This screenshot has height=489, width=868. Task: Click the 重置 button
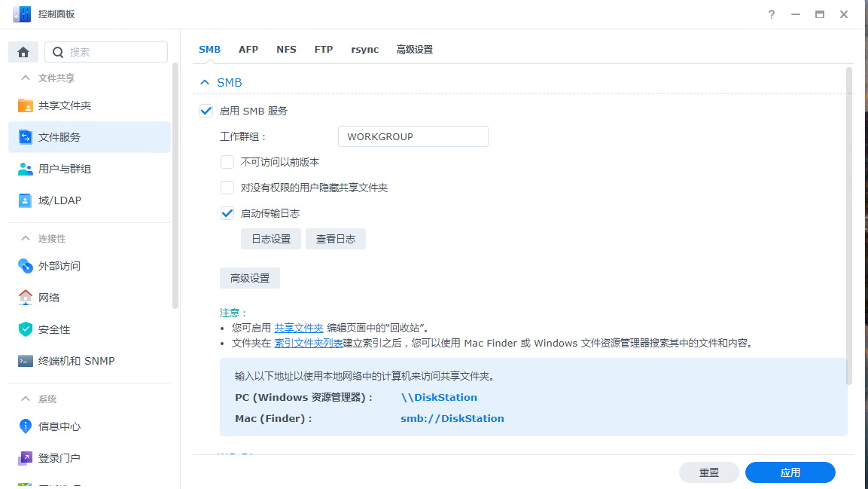click(x=709, y=472)
